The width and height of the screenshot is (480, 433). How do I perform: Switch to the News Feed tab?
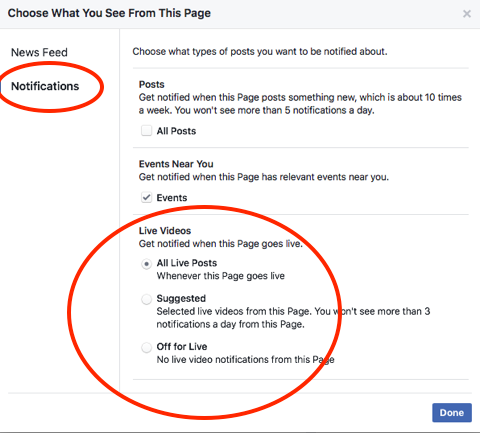(39, 52)
